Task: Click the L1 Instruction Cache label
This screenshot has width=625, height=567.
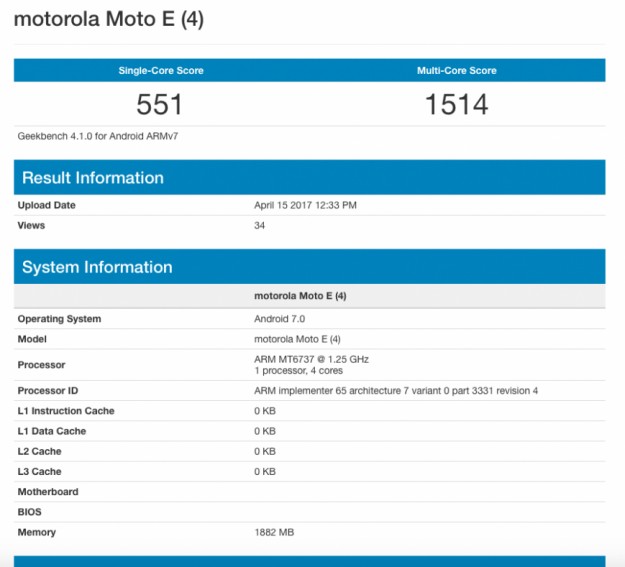Action: tap(66, 411)
